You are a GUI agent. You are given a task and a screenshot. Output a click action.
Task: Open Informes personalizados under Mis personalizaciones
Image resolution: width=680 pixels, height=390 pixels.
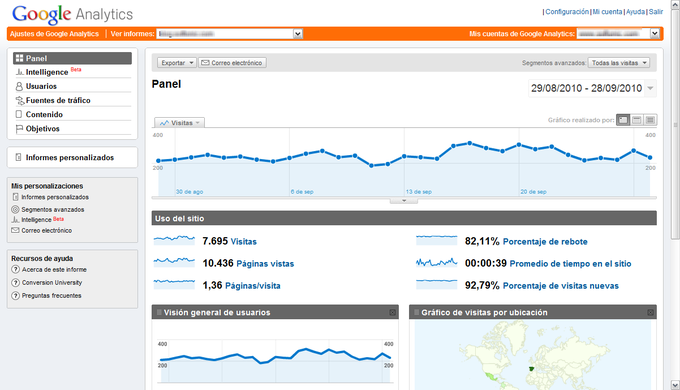pyautogui.click(x=55, y=197)
